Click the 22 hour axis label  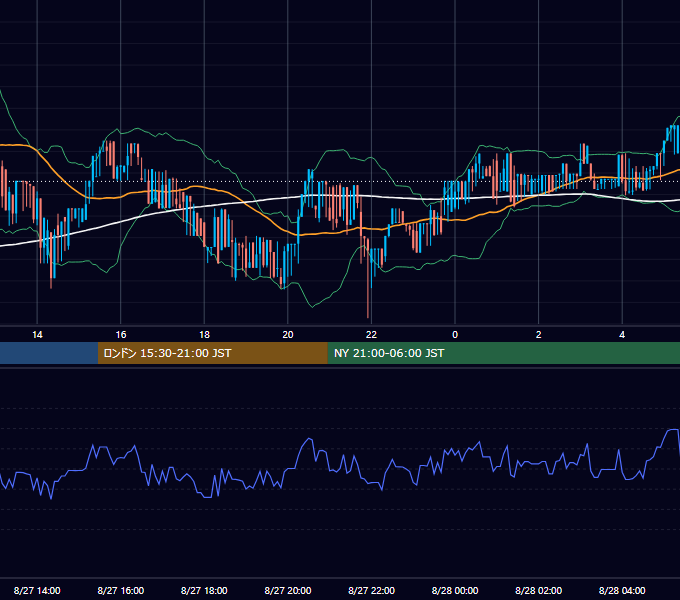tap(371, 335)
